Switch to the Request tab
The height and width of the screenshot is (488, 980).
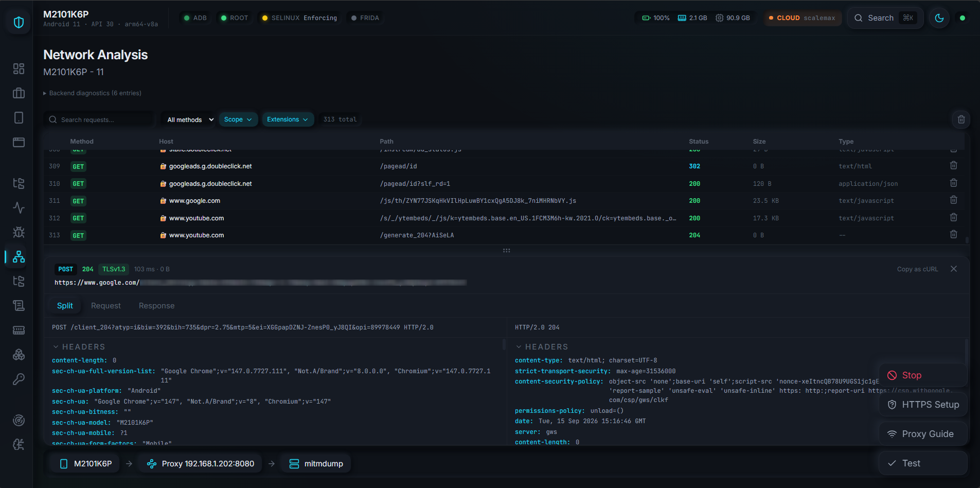pyautogui.click(x=106, y=306)
